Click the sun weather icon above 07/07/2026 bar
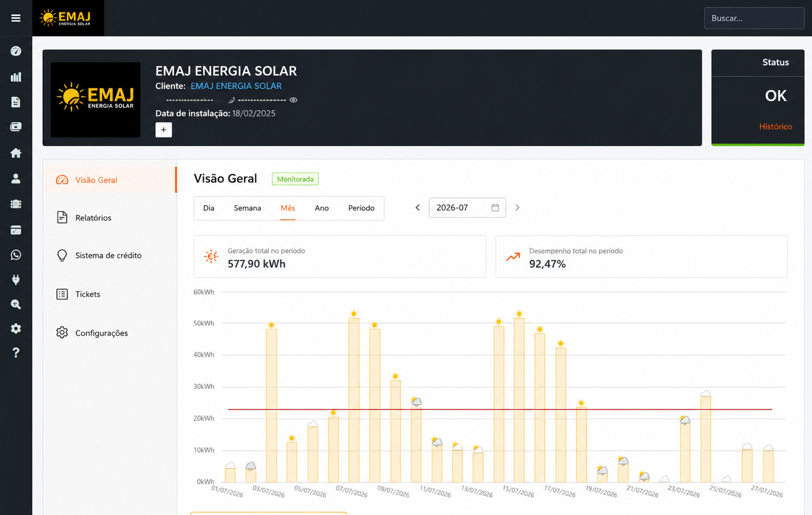 click(x=354, y=314)
